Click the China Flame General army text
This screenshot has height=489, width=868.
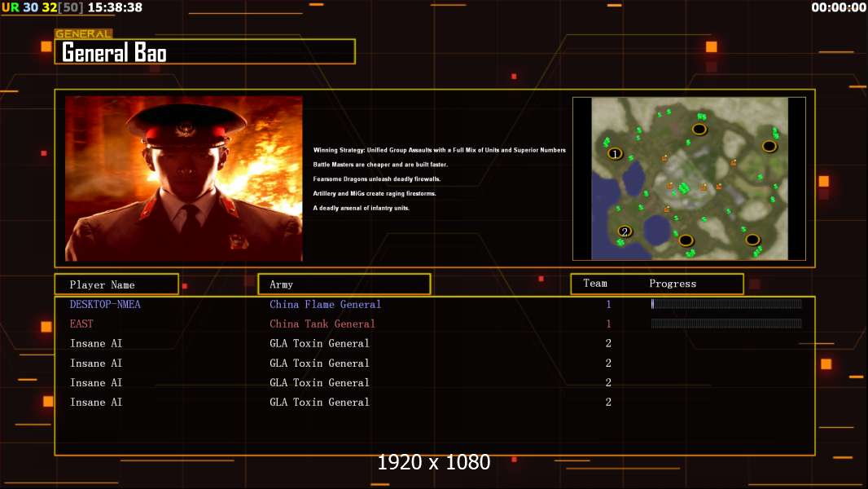click(x=325, y=304)
